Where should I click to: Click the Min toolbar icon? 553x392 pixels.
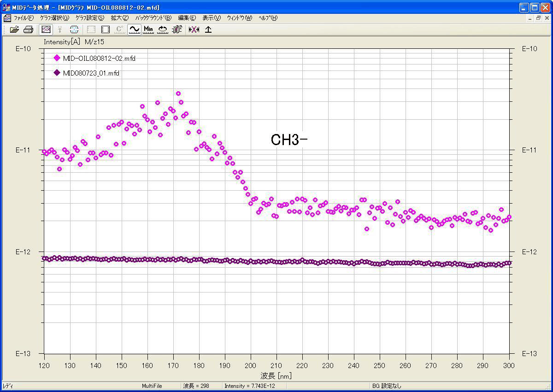148,29
